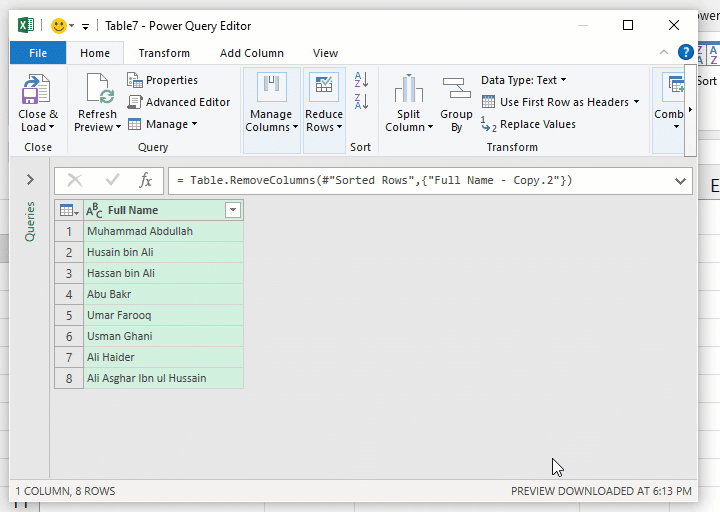
Task: Click the Split Column icon
Action: (408, 88)
